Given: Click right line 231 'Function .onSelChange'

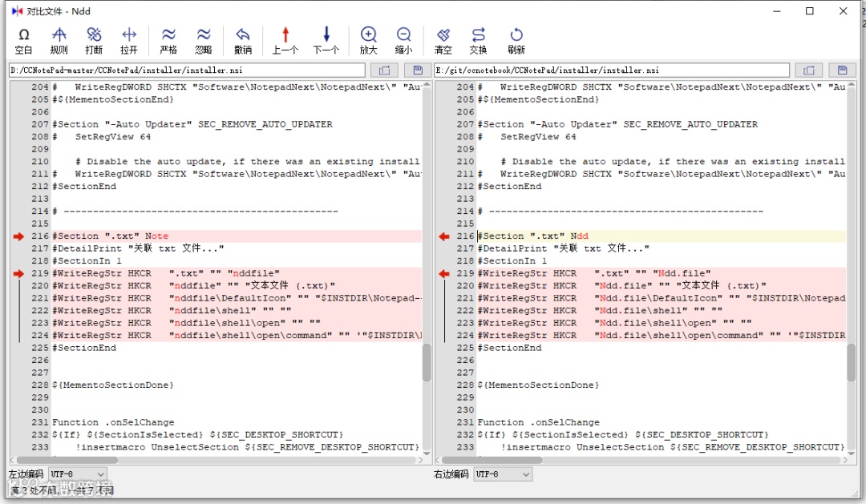Looking at the screenshot, I should [539, 422].
